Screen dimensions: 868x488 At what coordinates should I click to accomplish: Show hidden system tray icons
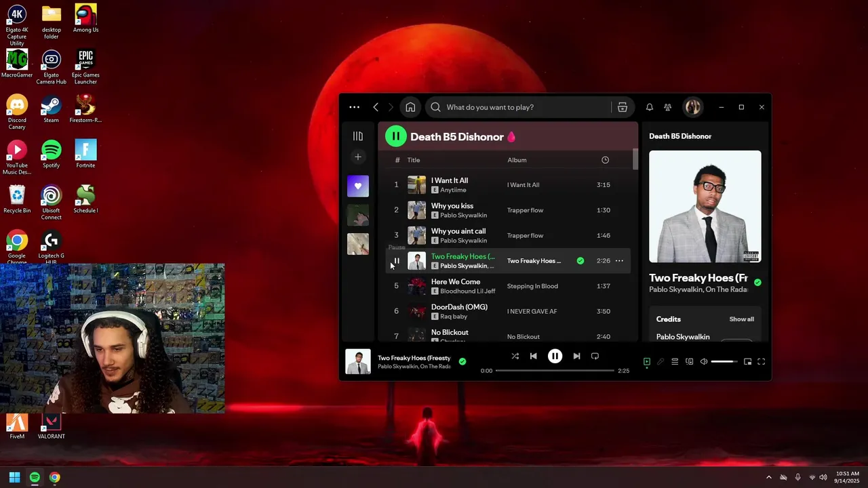(768, 477)
